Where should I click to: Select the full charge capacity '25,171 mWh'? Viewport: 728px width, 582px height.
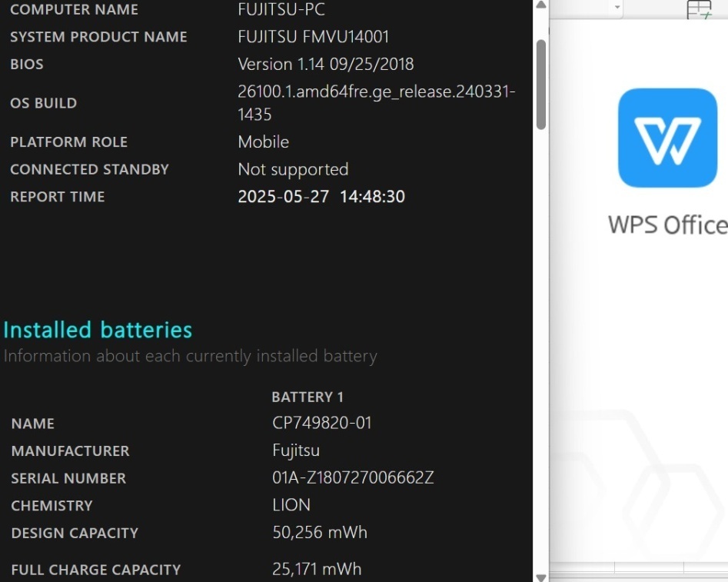tap(317, 569)
